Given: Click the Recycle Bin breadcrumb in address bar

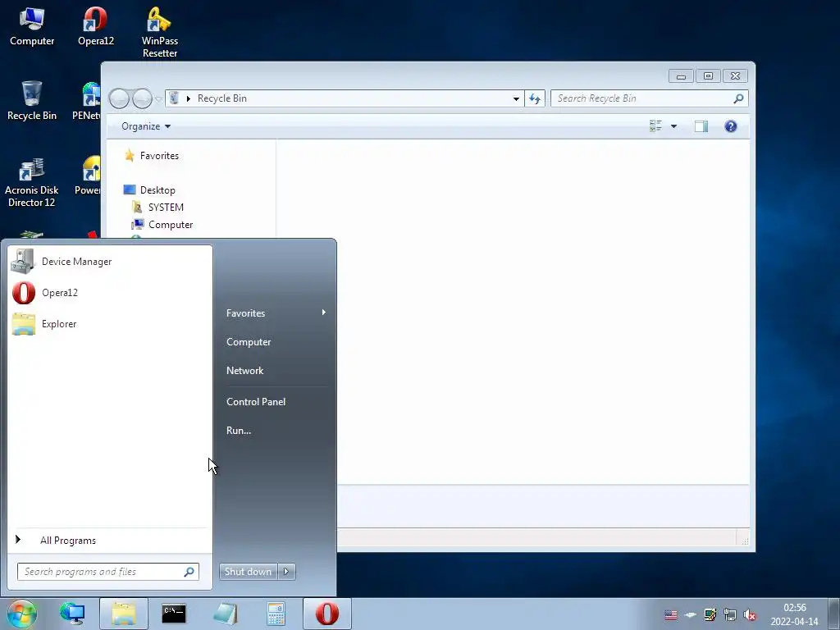Looking at the screenshot, I should [221, 98].
